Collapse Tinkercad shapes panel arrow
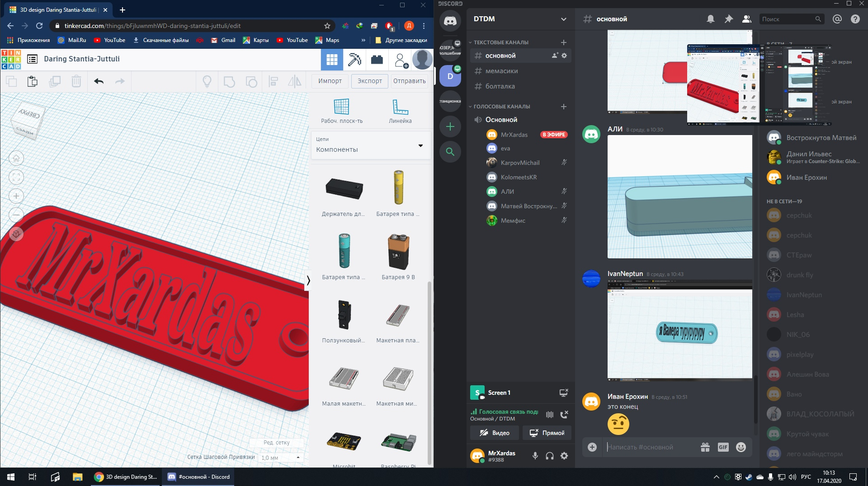 point(308,280)
